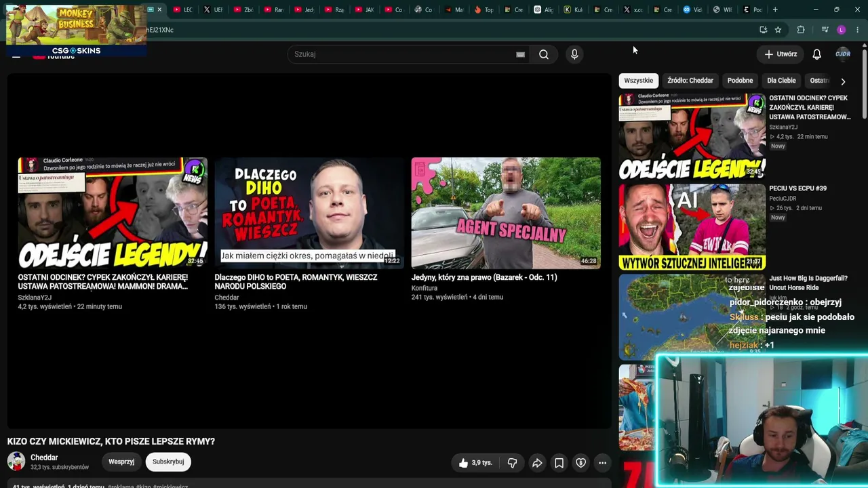Like the video with 3,9 tys. likes
Image resolution: width=868 pixels, height=488 pixels.
pyautogui.click(x=475, y=463)
